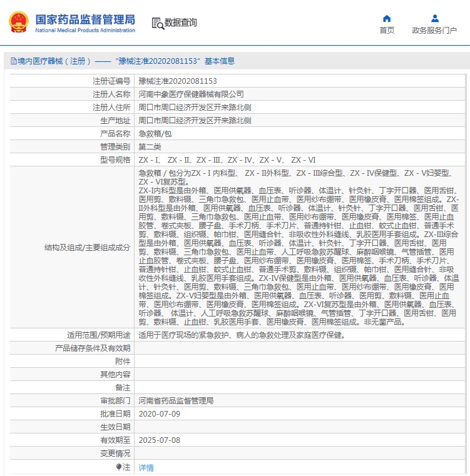The image size is (470, 476).
Task: Click the lightbulb icon beside 注
Action: click(119, 467)
